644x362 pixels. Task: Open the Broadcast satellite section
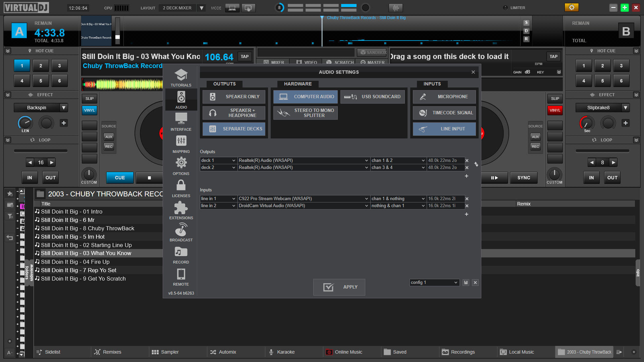pos(181,232)
